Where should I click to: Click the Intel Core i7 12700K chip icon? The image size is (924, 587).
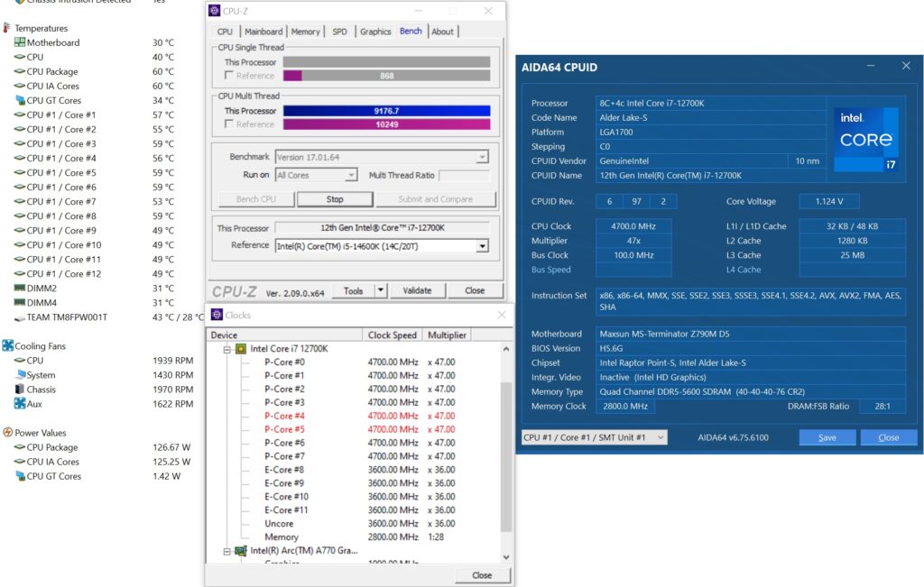click(x=241, y=349)
